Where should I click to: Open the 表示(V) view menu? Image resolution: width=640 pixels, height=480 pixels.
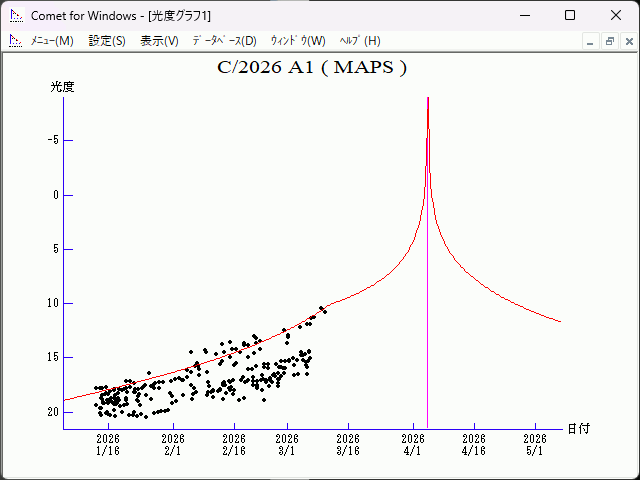[x=159, y=41]
